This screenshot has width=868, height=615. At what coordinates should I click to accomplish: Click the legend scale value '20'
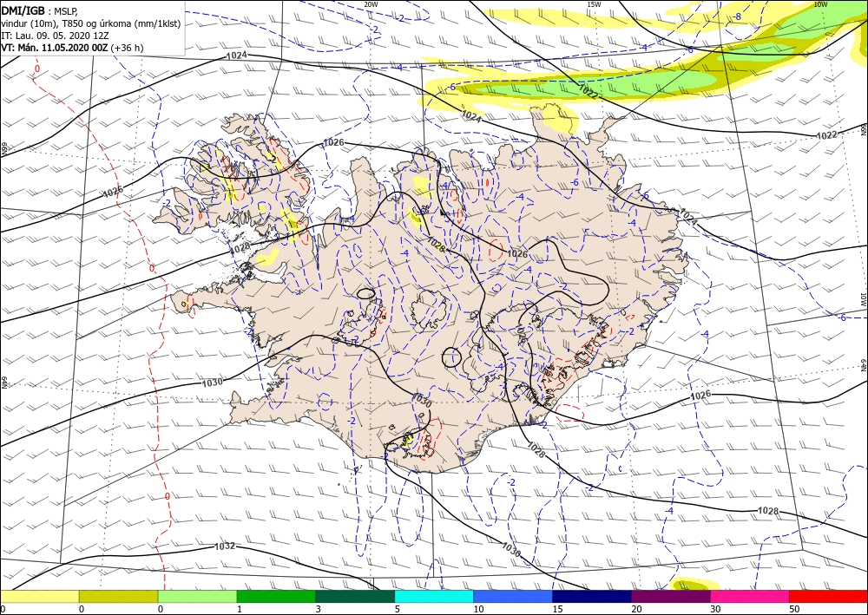pyautogui.click(x=636, y=609)
